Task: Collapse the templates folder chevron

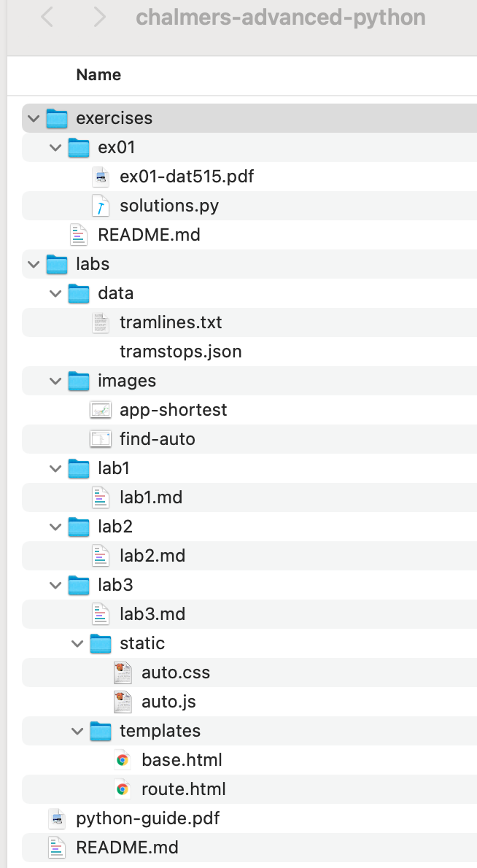Action: click(x=77, y=731)
